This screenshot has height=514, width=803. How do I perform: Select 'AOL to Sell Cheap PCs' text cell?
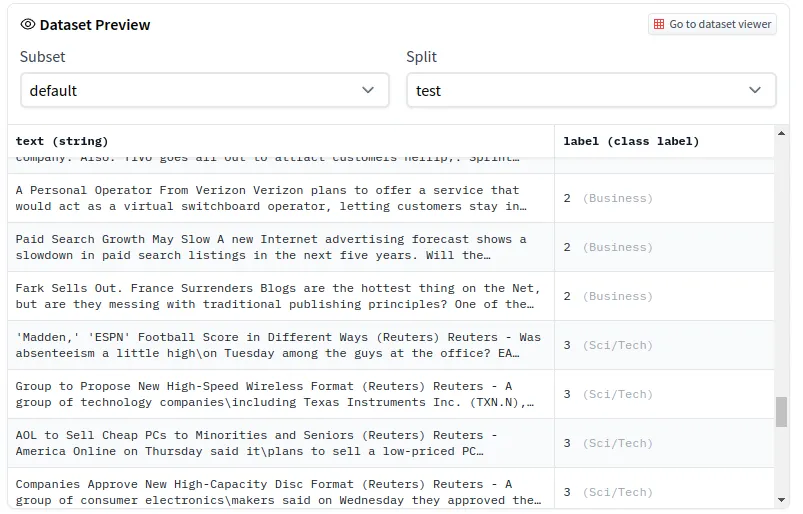281,443
